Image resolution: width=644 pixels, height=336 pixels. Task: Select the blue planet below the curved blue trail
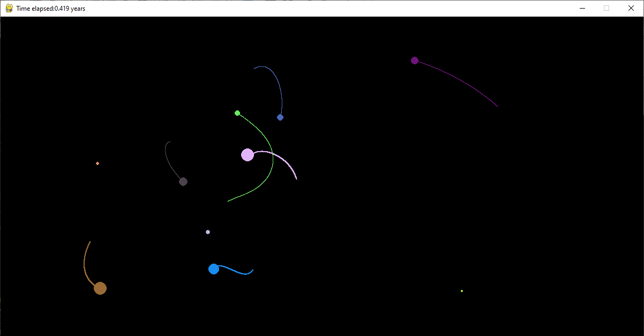[280, 117]
